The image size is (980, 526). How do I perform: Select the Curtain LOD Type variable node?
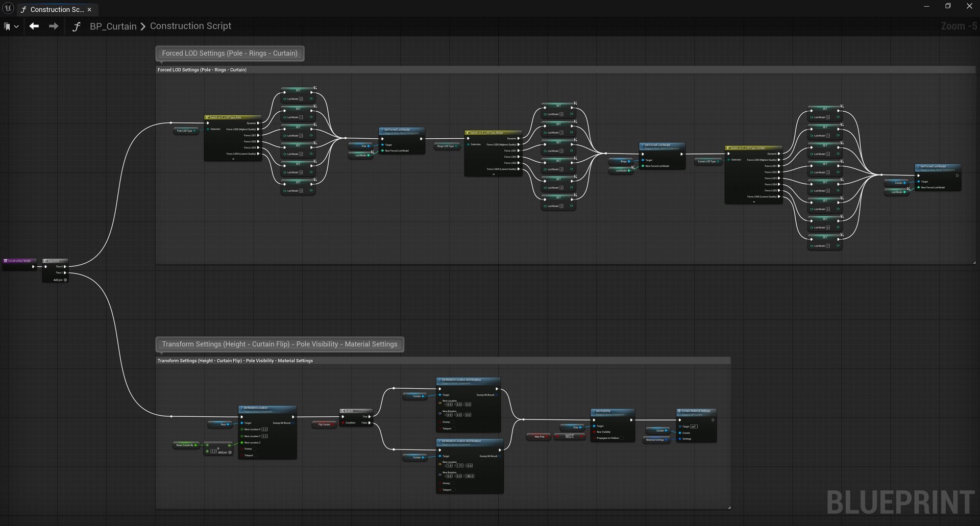[708, 162]
